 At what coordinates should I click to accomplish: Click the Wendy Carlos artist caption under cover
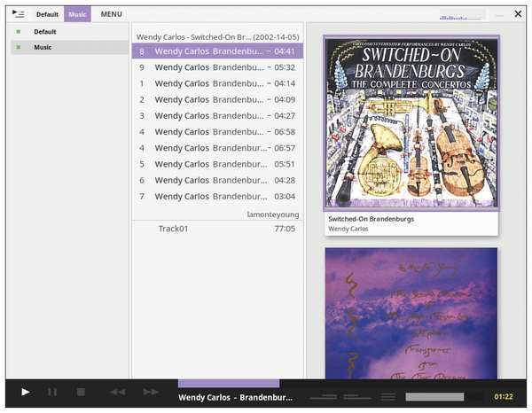[x=348, y=229]
